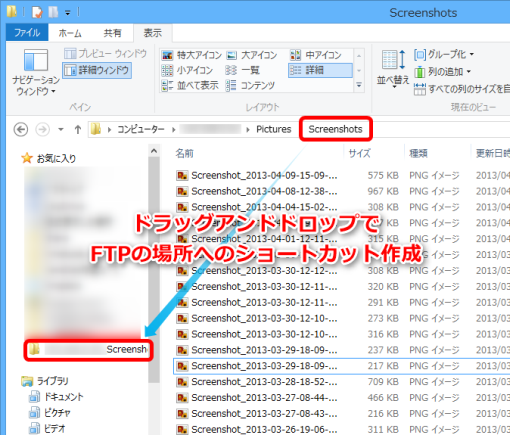Screen dimensions: 510x435
Task: Open the 並べ替え sort menu
Action: coord(393,69)
